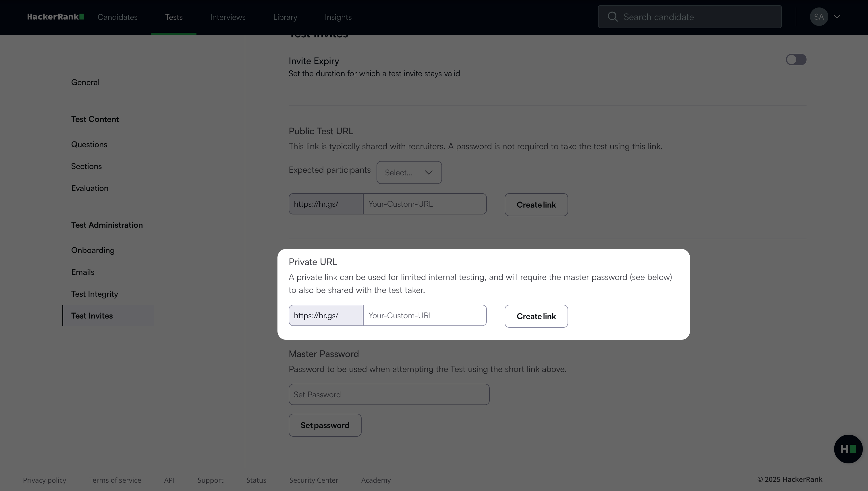Go to the Library tab
The image size is (868, 491).
285,17
